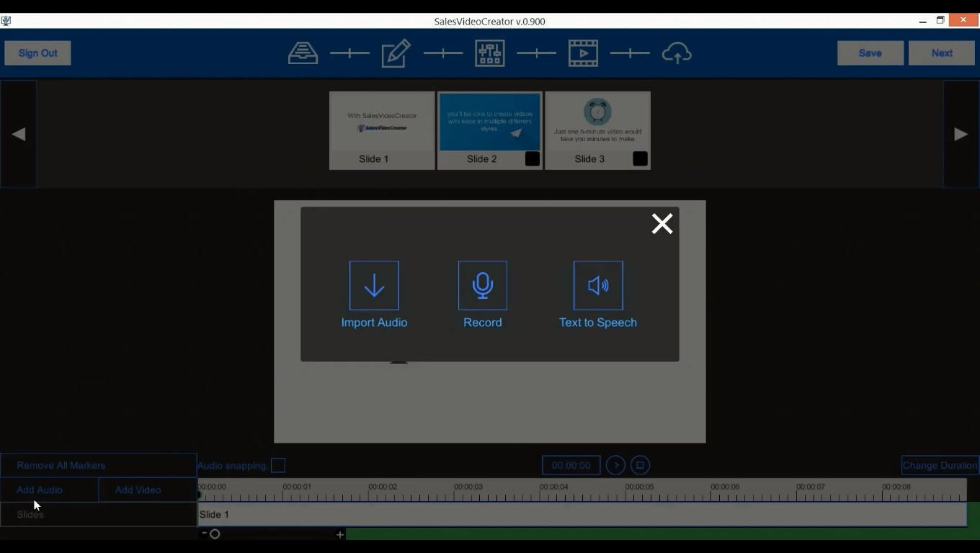Choose Import Audio via the download icon
Screen dimensions: 980x553
coord(374,285)
